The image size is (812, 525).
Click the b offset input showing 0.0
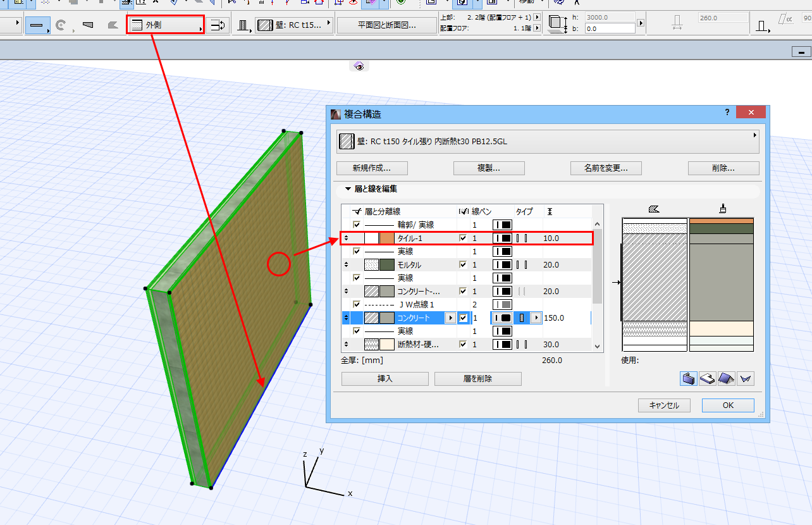click(x=610, y=28)
